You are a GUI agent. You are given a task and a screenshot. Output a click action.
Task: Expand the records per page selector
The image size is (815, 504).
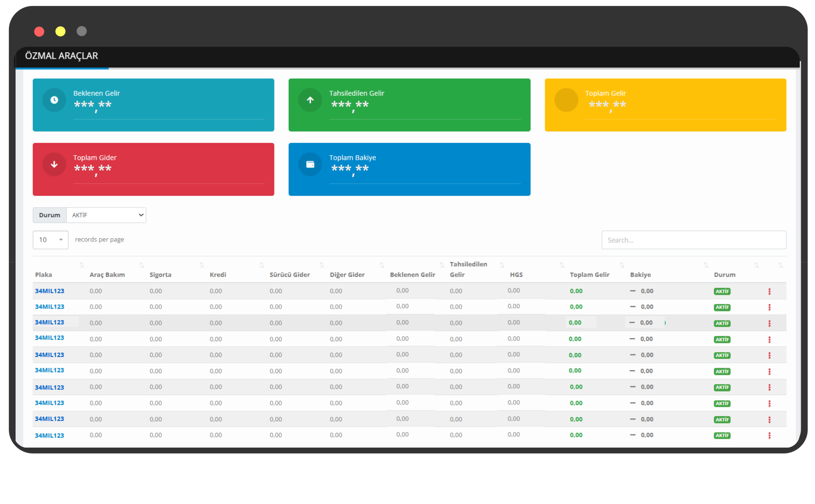pos(50,240)
